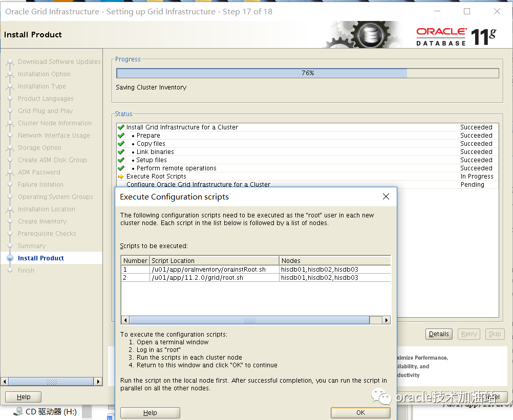Image resolution: width=513 pixels, height=420 pixels.
Task: Select Install Product step
Action: (x=41, y=258)
